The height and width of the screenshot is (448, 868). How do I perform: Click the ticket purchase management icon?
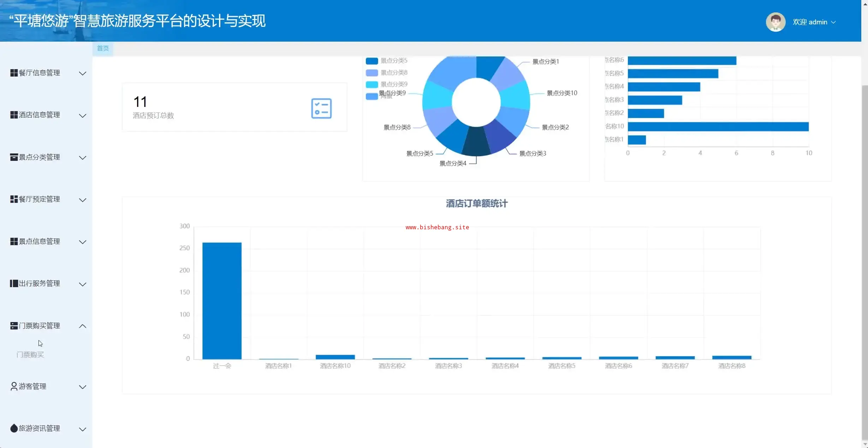14,326
